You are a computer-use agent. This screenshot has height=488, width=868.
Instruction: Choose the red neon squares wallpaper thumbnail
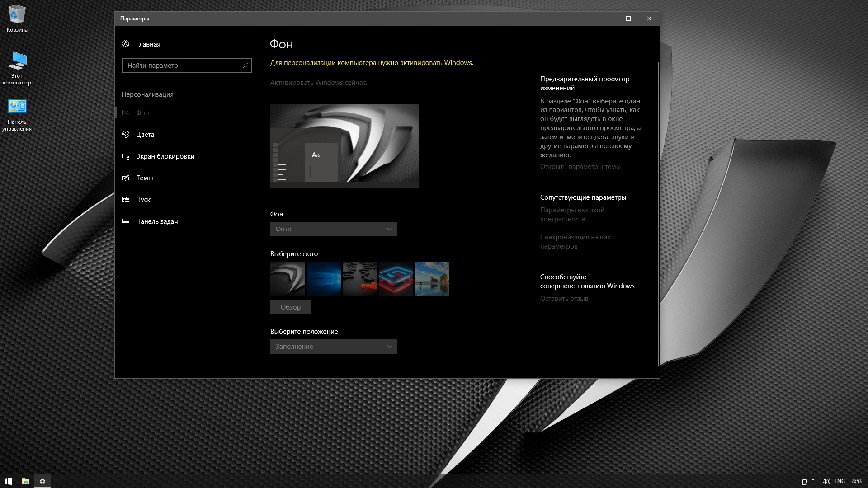[x=396, y=279]
